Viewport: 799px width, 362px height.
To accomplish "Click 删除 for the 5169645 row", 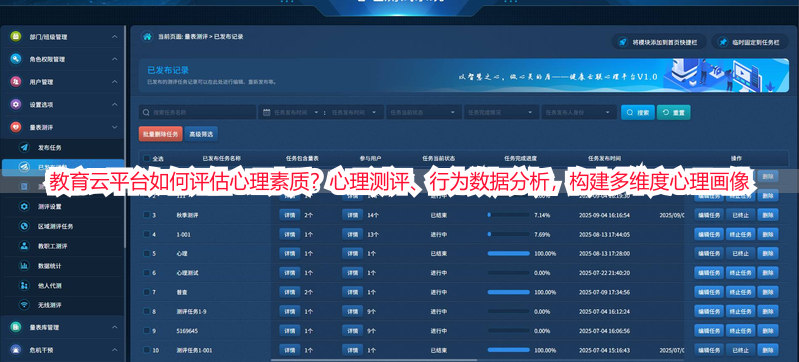I will click(767, 330).
